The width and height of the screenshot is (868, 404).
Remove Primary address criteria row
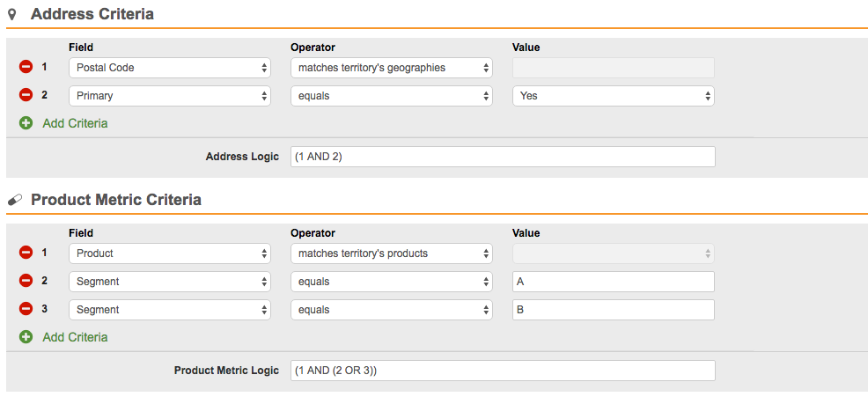[x=26, y=95]
